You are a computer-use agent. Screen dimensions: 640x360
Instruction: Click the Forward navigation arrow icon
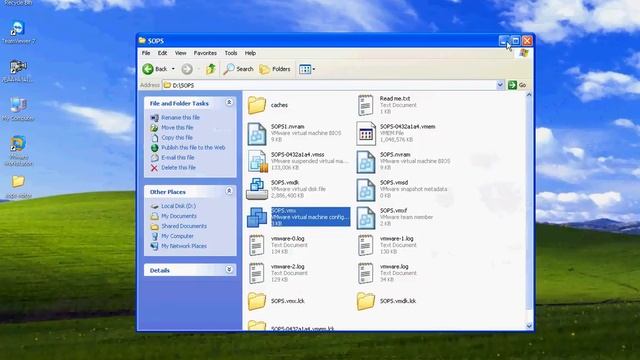pyautogui.click(x=187, y=69)
